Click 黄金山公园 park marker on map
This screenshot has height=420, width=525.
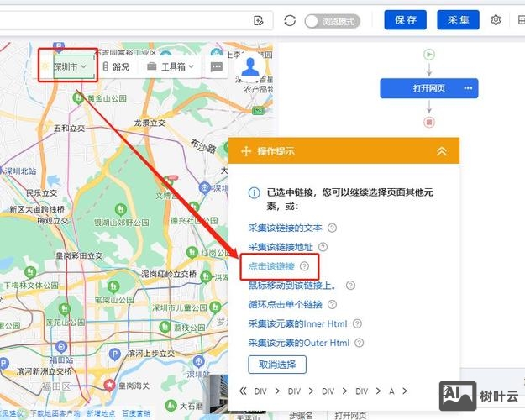click(78, 98)
